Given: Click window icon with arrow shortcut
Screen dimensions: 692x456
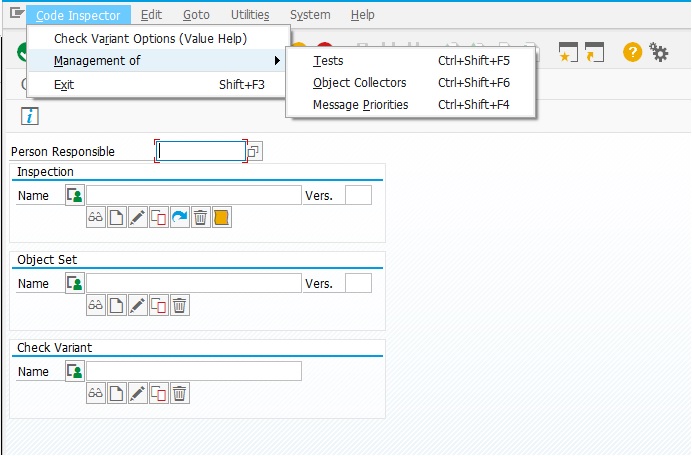Looking at the screenshot, I should (594, 52).
